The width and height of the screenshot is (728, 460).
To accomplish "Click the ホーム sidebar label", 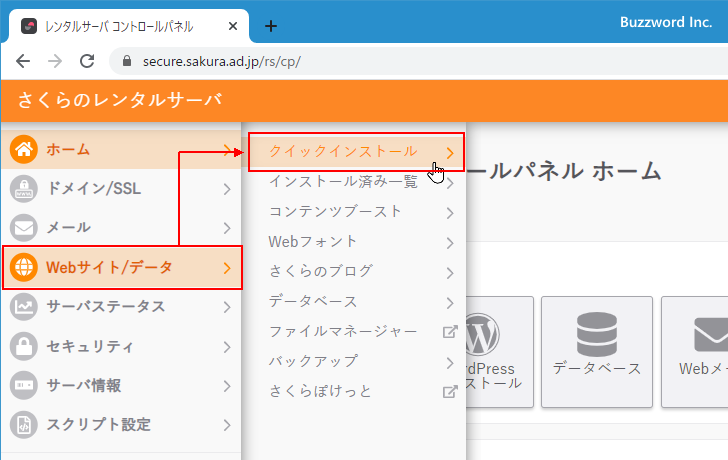I will click(x=68, y=149).
